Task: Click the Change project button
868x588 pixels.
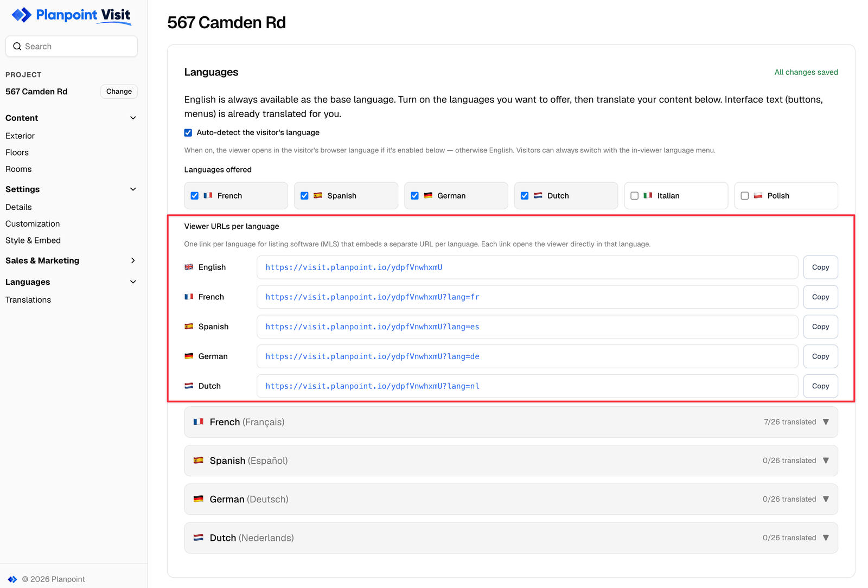Action: pos(119,92)
